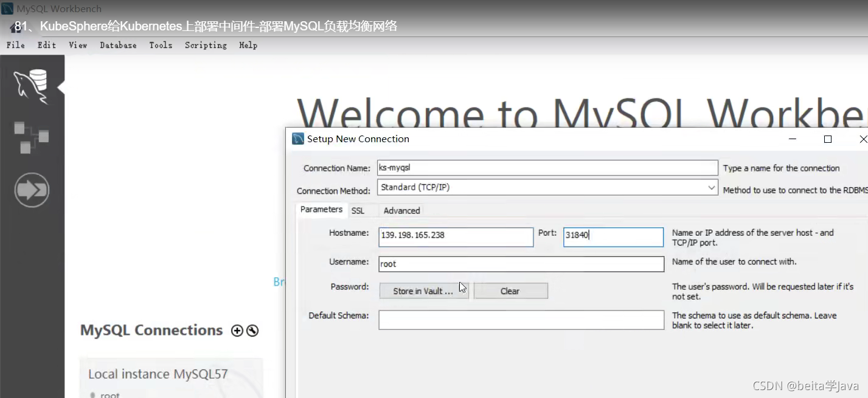Open the View menu

(78, 45)
